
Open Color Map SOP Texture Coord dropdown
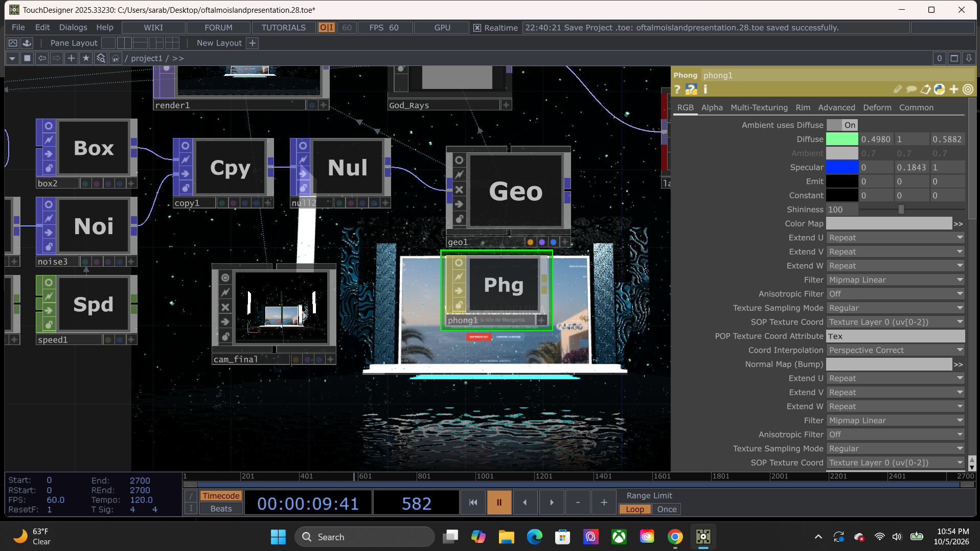(895, 322)
